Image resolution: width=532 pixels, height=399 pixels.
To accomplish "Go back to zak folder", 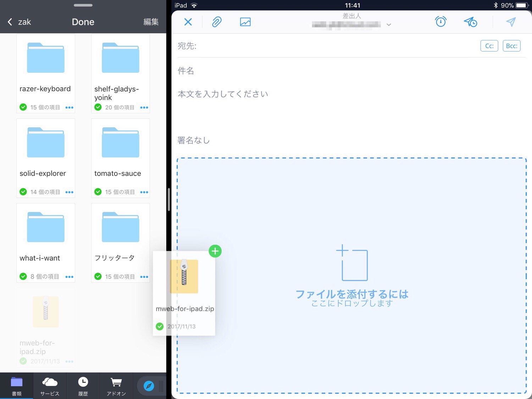I will click(20, 22).
